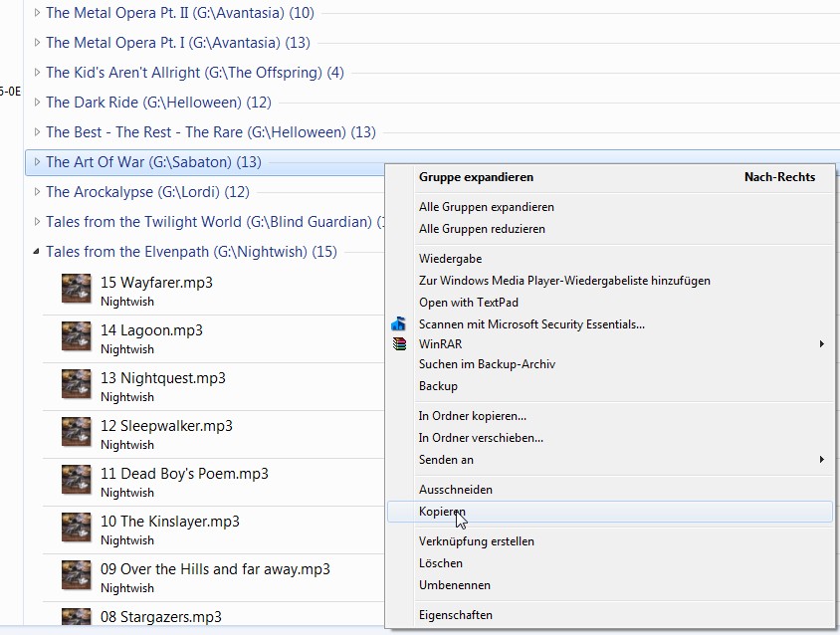Image resolution: width=840 pixels, height=635 pixels.
Task: Click the Microsoft Security Essentials icon
Action: coord(398,323)
